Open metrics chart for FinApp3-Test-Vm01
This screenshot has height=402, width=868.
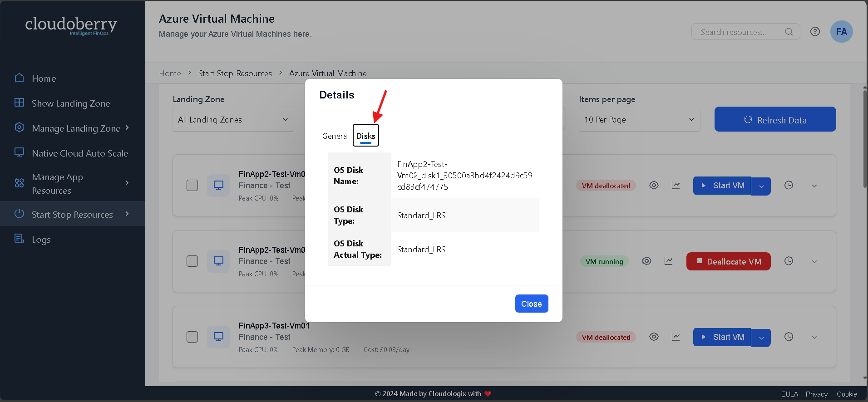(676, 337)
